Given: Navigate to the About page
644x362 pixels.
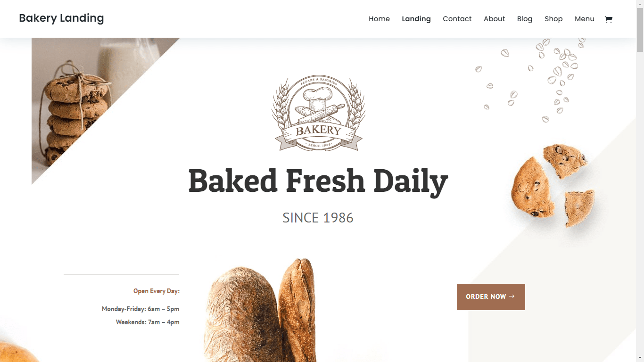Looking at the screenshot, I should 494,19.
